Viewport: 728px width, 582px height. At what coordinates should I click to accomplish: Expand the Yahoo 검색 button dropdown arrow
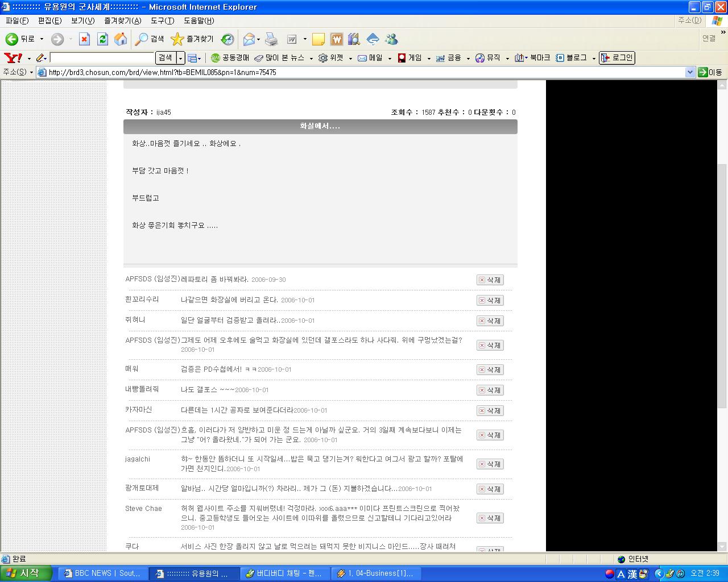[181, 58]
